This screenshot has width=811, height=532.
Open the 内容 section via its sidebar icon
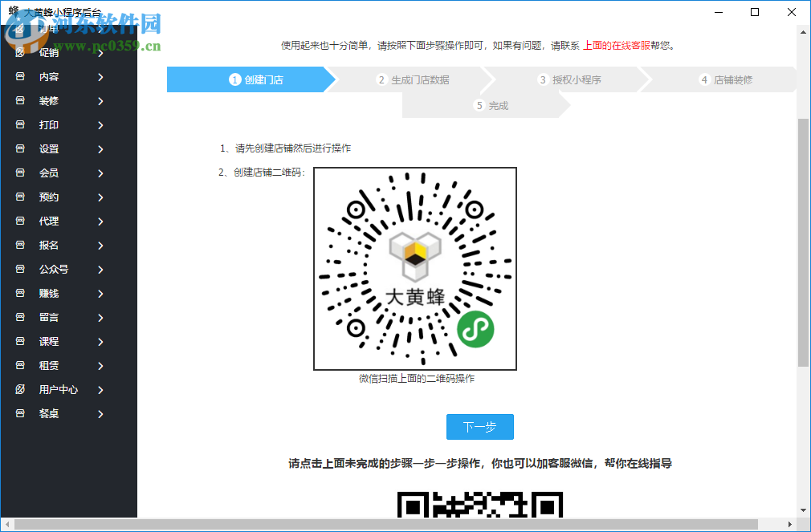22,76
